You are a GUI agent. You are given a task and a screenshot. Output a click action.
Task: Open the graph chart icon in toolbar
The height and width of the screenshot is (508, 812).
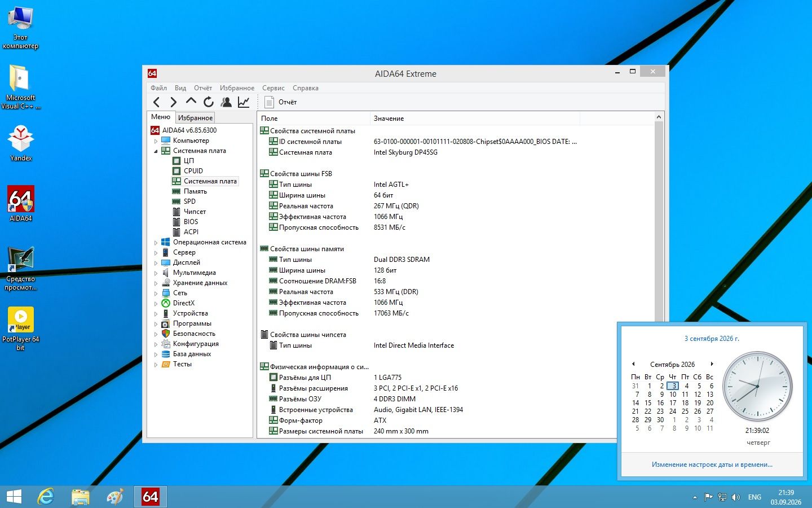point(244,102)
